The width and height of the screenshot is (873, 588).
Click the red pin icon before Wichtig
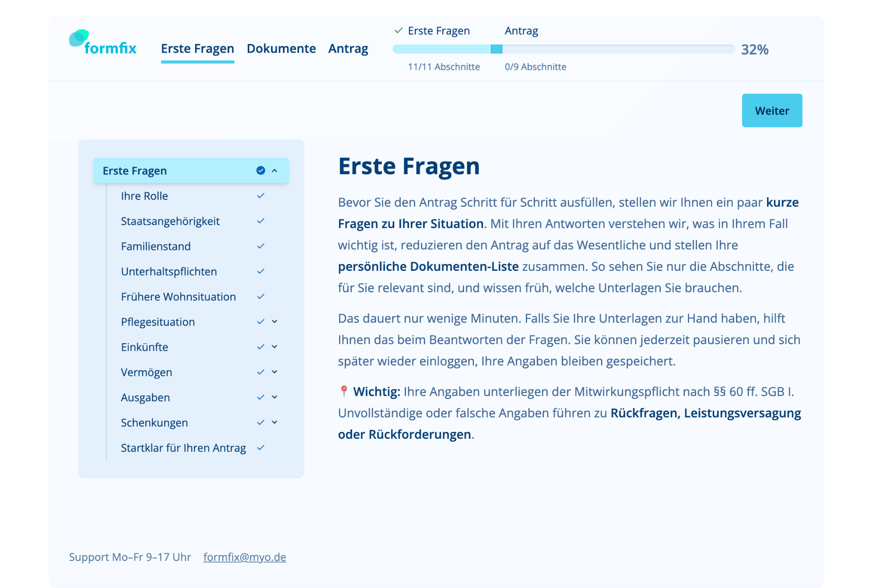[x=344, y=391]
